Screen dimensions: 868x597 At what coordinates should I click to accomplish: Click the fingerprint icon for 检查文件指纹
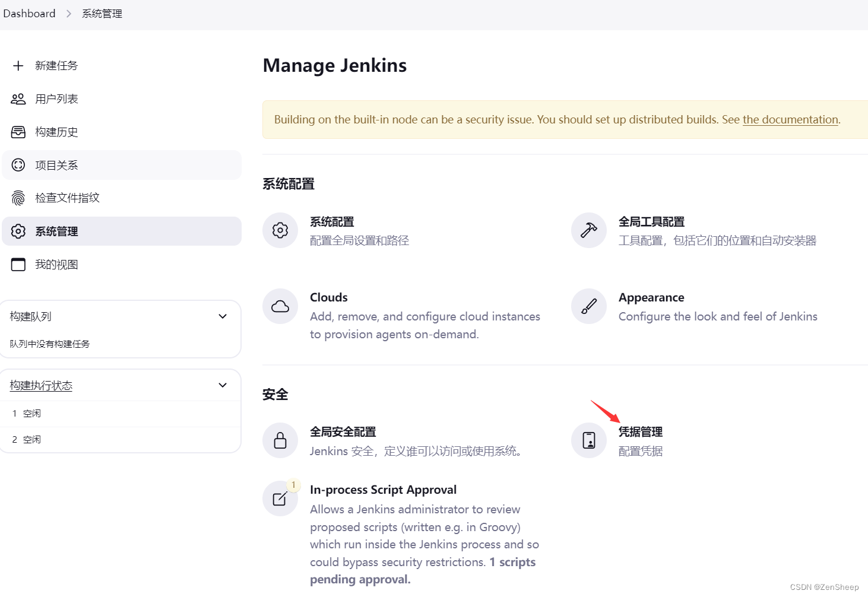tap(18, 198)
